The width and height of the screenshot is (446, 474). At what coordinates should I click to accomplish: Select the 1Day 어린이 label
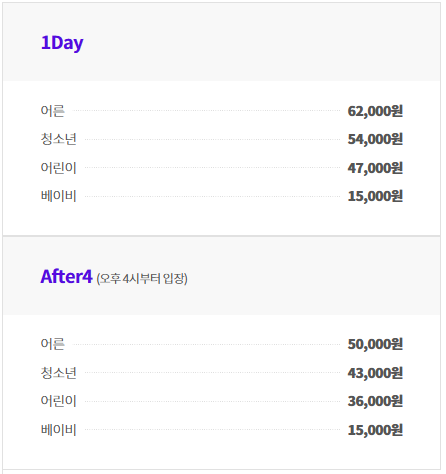pos(58,168)
